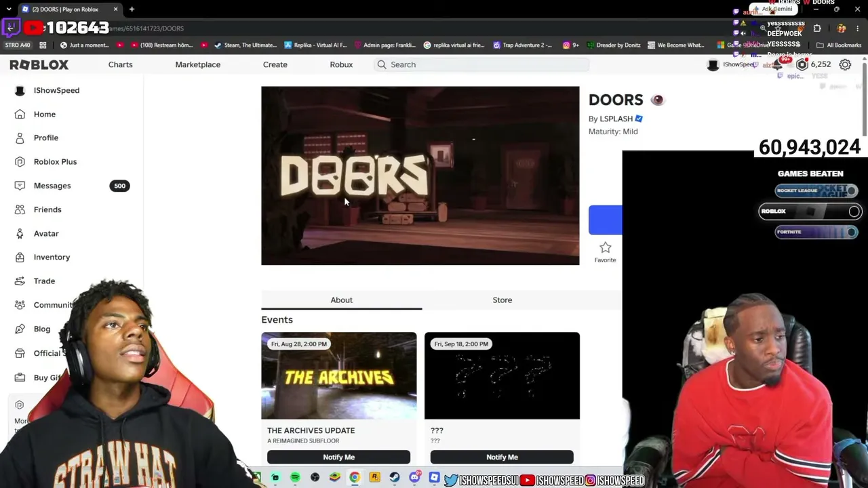Switch to the About tab
The width and height of the screenshot is (868, 488).
tap(341, 300)
